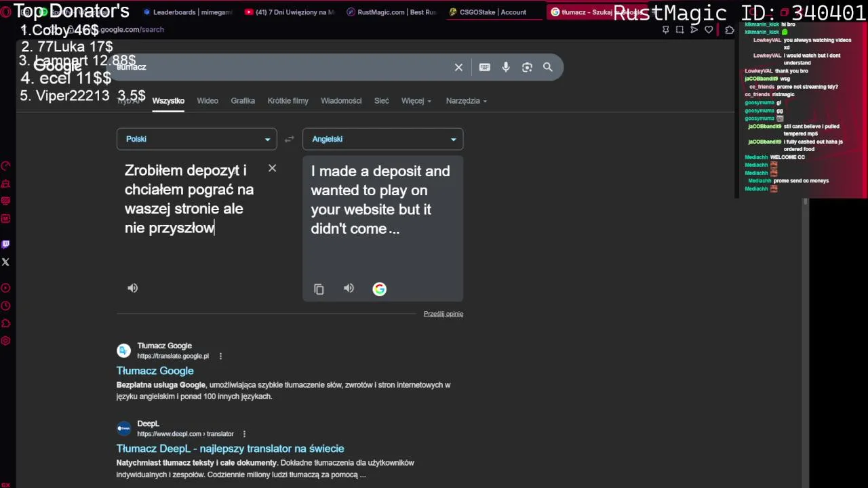This screenshot has height=488, width=868.
Task: Open the on-screen keyboard in search bar
Action: tap(484, 67)
